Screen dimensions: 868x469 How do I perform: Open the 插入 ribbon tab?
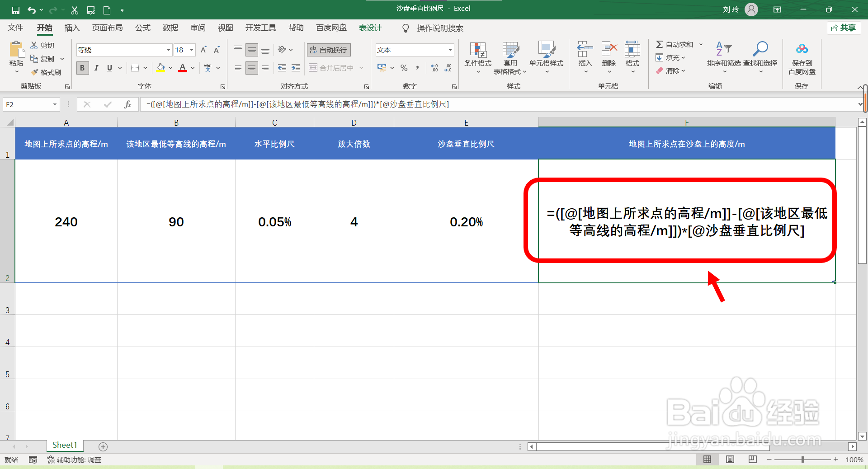tap(71, 28)
